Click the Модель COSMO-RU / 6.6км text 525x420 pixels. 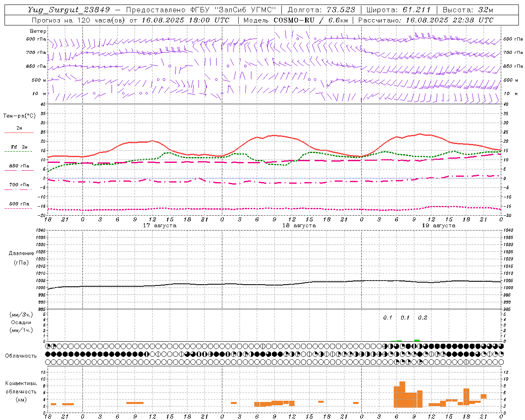(295, 20)
